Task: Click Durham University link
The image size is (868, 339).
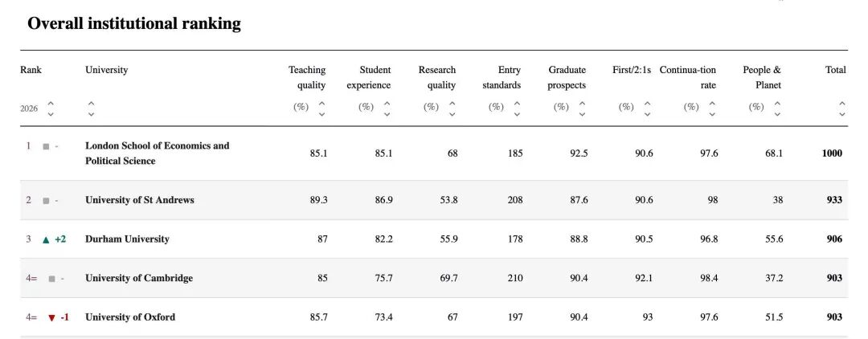Action: click(x=127, y=239)
